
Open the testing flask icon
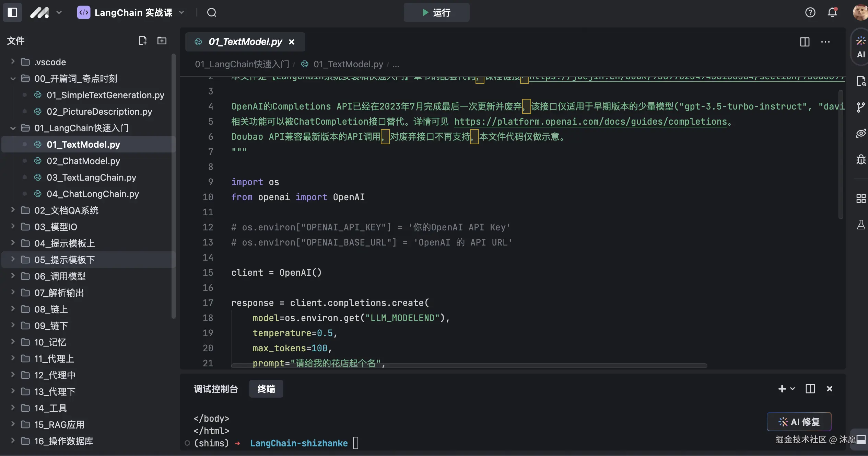point(860,225)
